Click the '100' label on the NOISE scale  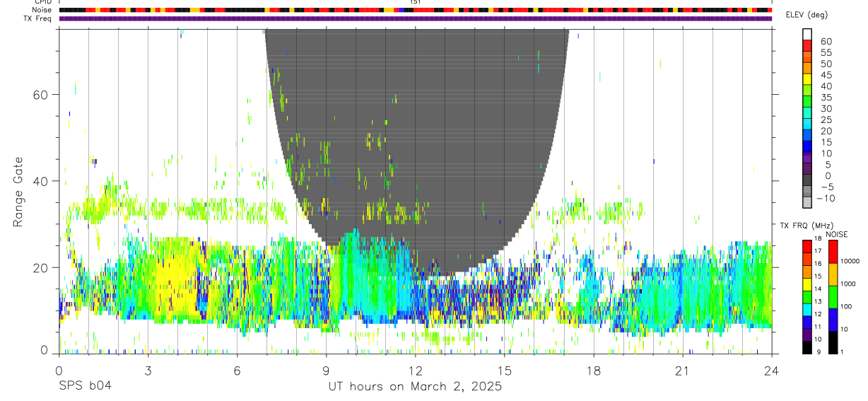pyautogui.click(x=847, y=306)
